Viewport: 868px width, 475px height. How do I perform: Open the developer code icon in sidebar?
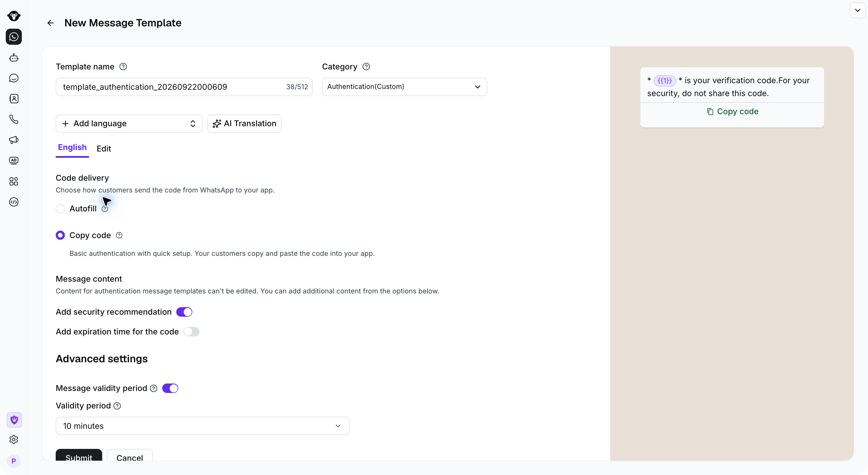14,202
